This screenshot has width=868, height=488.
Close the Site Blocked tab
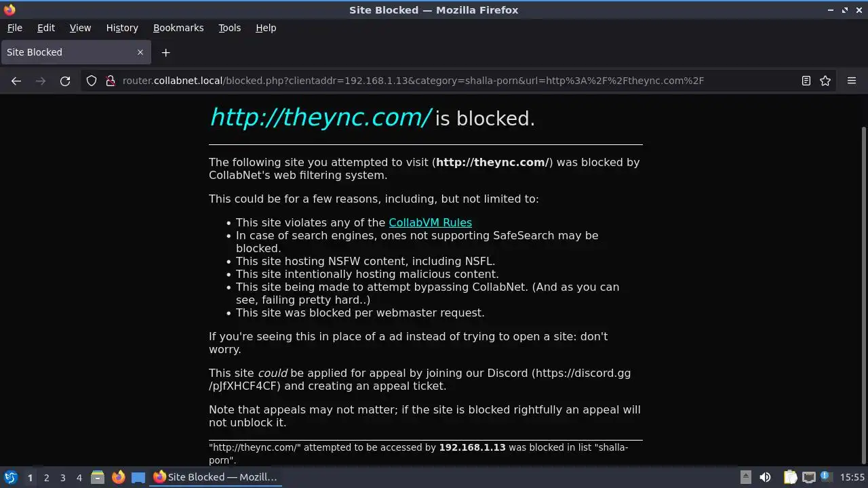click(140, 52)
